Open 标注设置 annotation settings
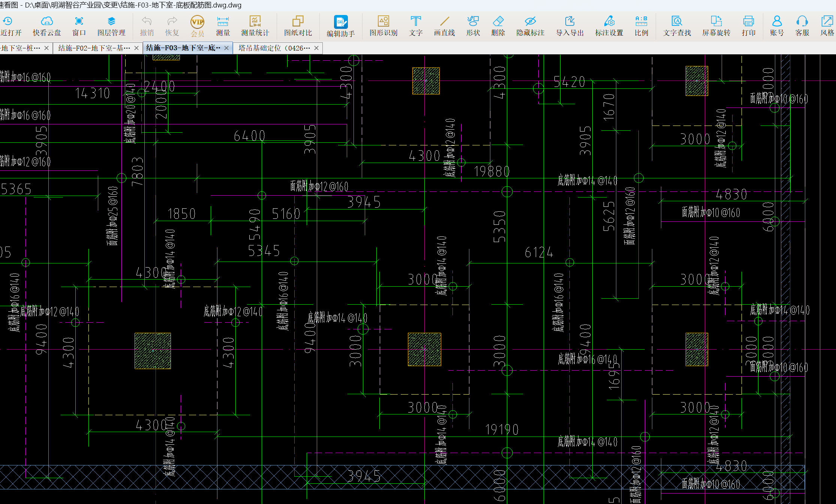 point(609,26)
